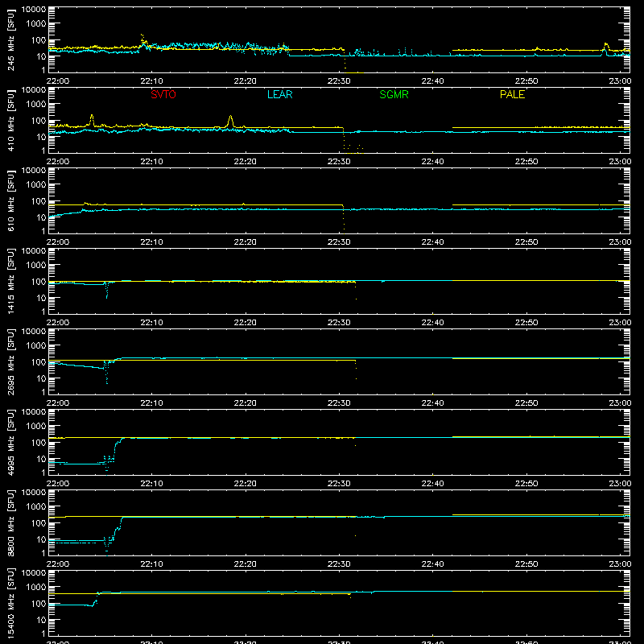Click the 22:20 tick under 8800 MHz plot
This screenshot has height=644, width=644.
(x=246, y=564)
